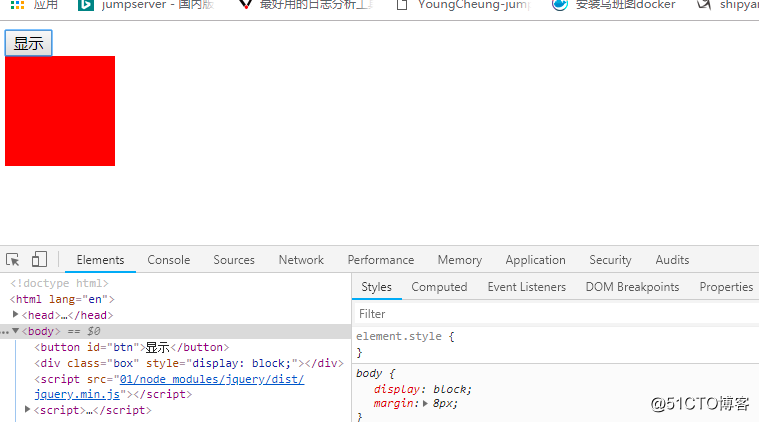The height and width of the screenshot is (422, 759).
Task: Open the jquery.min.js script source link
Action: pyautogui.click(x=169, y=387)
